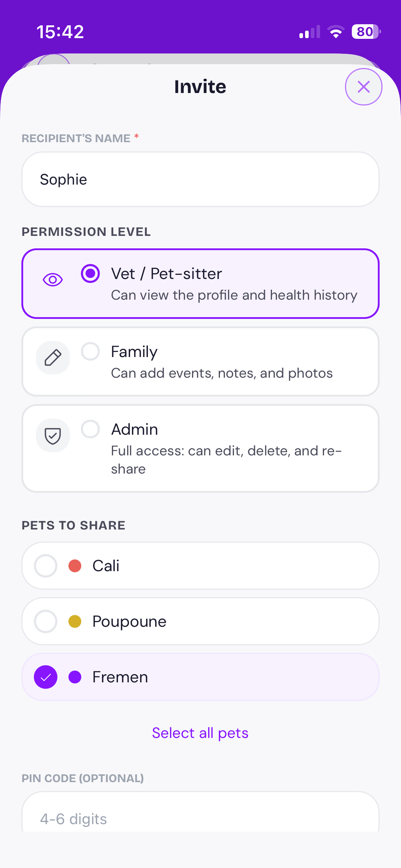Close the Invite sheet with X icon
The width and height of the screenshot is (401, 868).
pyautogui.click(x=363, y=87)
